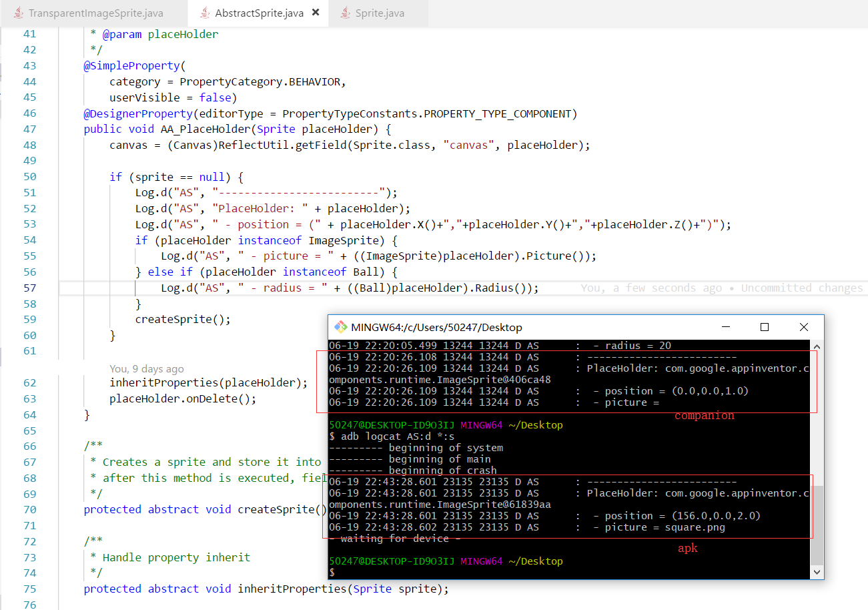
Task: Minimize the MINGW64 terminal window
Action: point(725,327)
